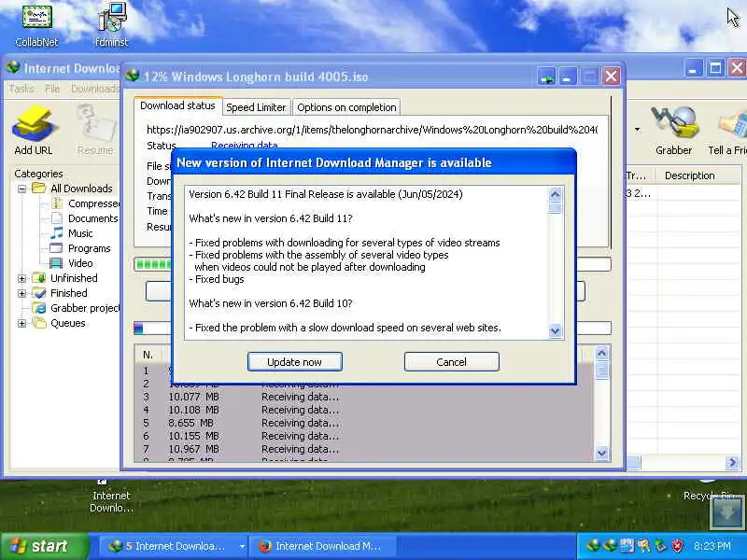
Task: Open the CollabNet desktop icon
Action: (x=36, y=25)
